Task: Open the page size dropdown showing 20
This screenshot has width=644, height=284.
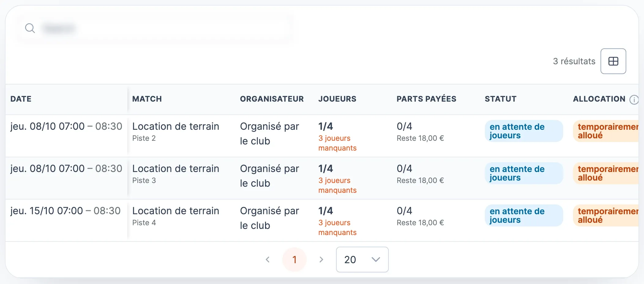Action: point(362,260)
